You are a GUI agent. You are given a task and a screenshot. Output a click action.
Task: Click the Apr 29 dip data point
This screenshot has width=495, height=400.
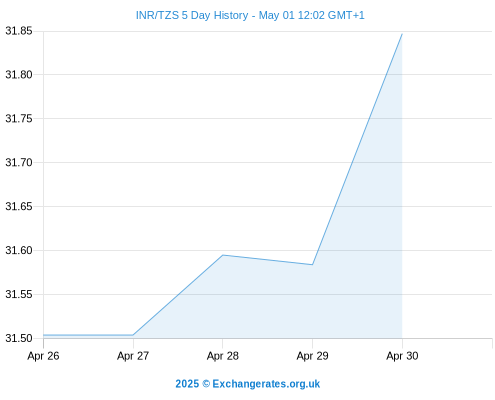point(312,265)
